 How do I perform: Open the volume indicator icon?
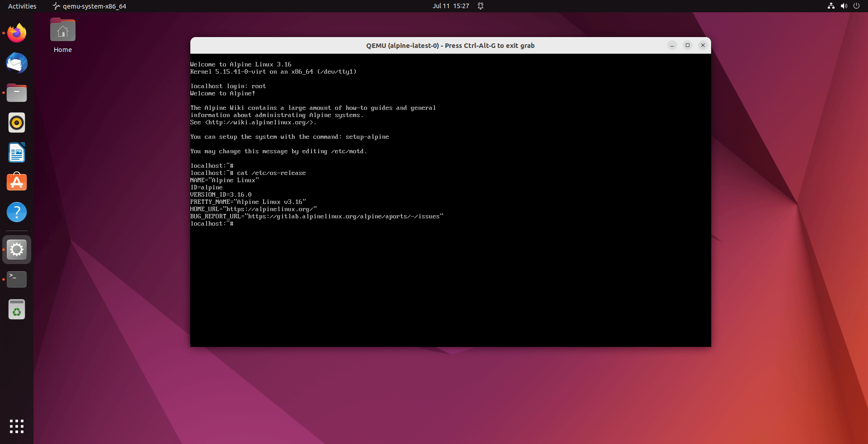click(844, 6)
